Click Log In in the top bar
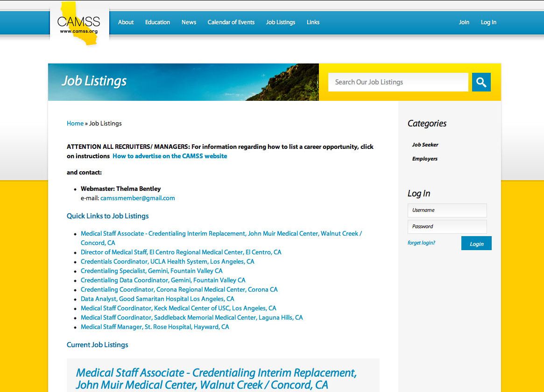The height and width of the screenshot is (392, 544). [x=488, y=22]
